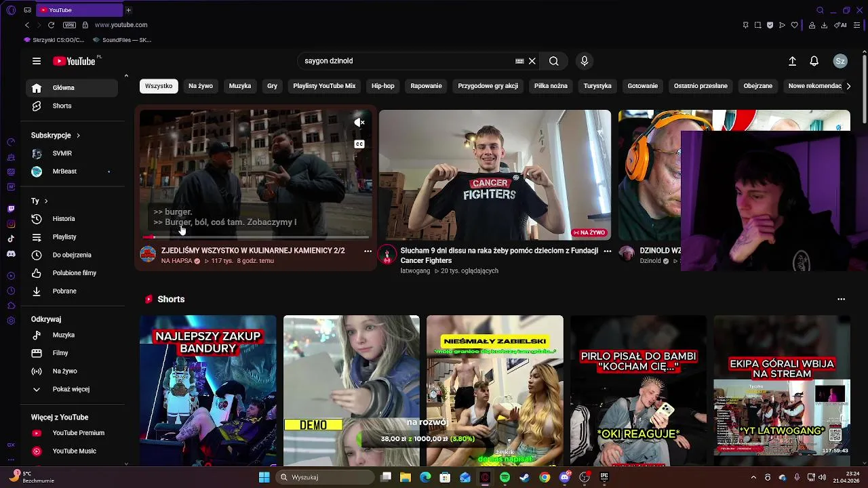
Task: Start voice search with microphone
Action: (585, 61)
